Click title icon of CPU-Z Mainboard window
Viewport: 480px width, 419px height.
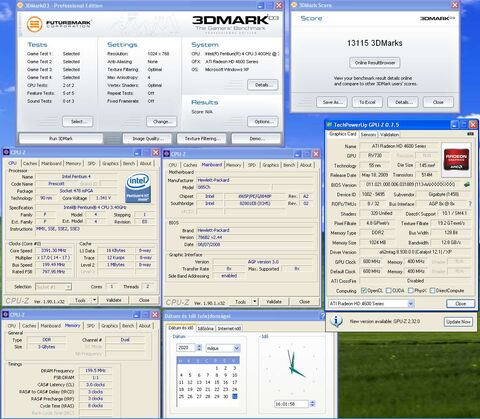click(x=167, y=154)
